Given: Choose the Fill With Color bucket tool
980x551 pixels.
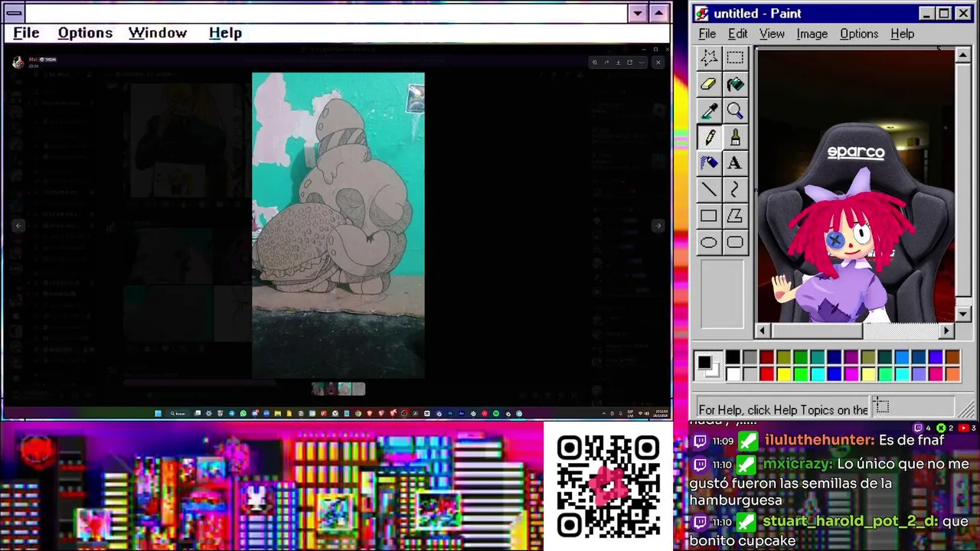Looking at the screenshot, I should tap(735, 84).
